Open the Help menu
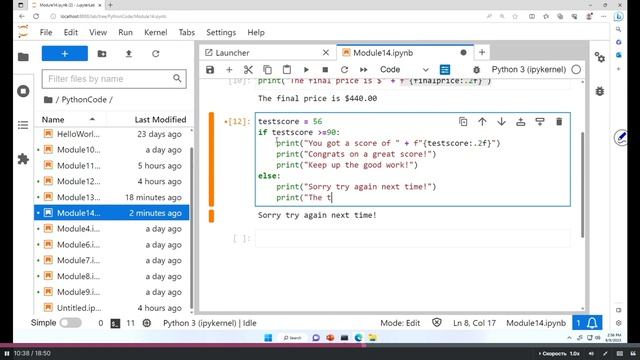The image size is (640, 360). (256, 33)
